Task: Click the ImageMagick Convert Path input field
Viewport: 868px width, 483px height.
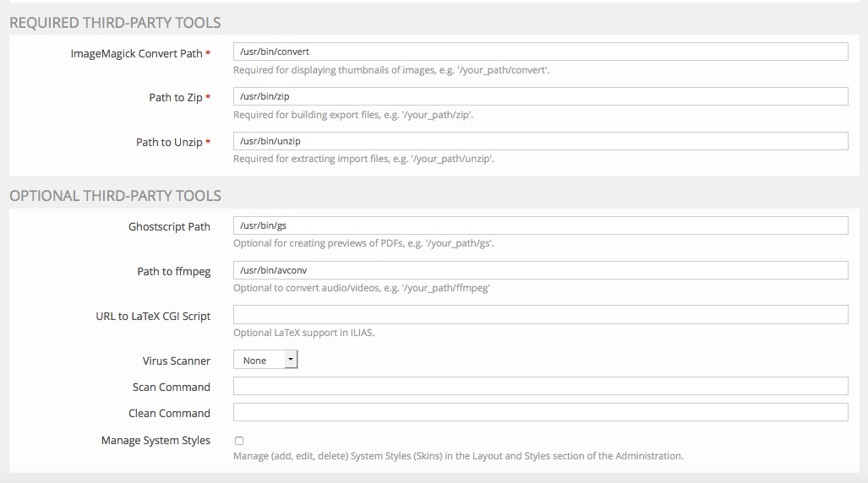Action: [x=539, y=52]
